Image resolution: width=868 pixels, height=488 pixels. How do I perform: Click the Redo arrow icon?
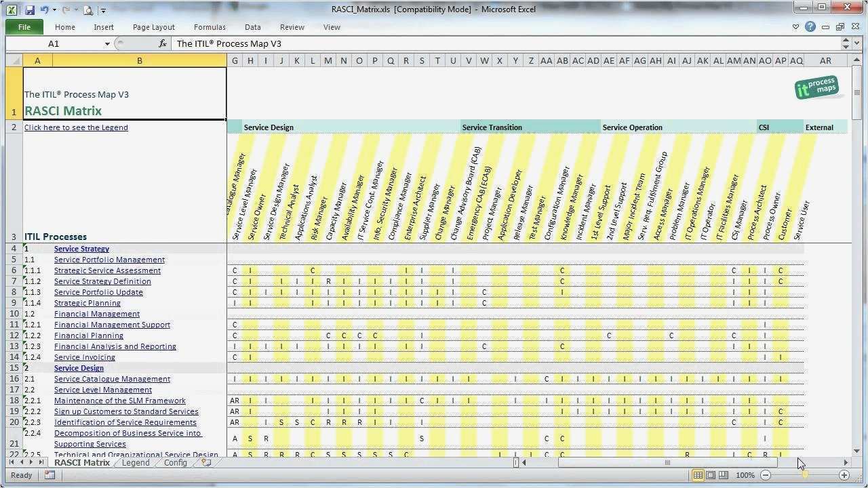coord(66,10)
